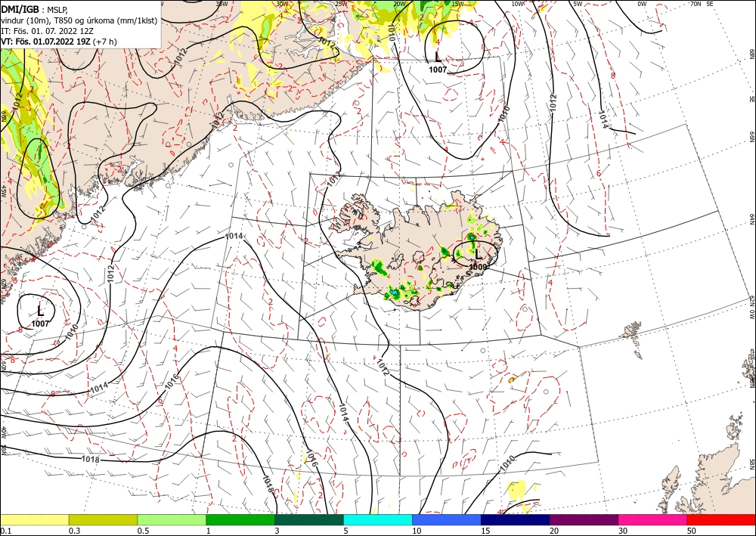The image size is (756, 536).
Task: Click the '68N' latitude label
Action: point(751,53)
